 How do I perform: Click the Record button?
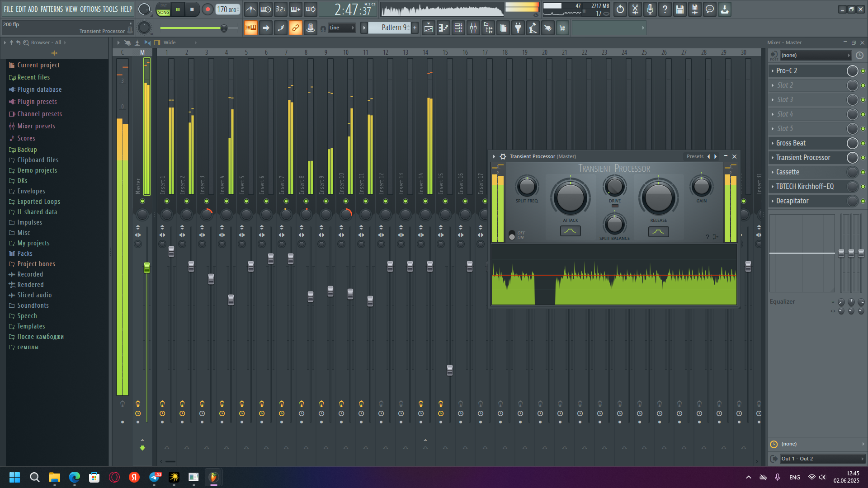pos(208,9)
